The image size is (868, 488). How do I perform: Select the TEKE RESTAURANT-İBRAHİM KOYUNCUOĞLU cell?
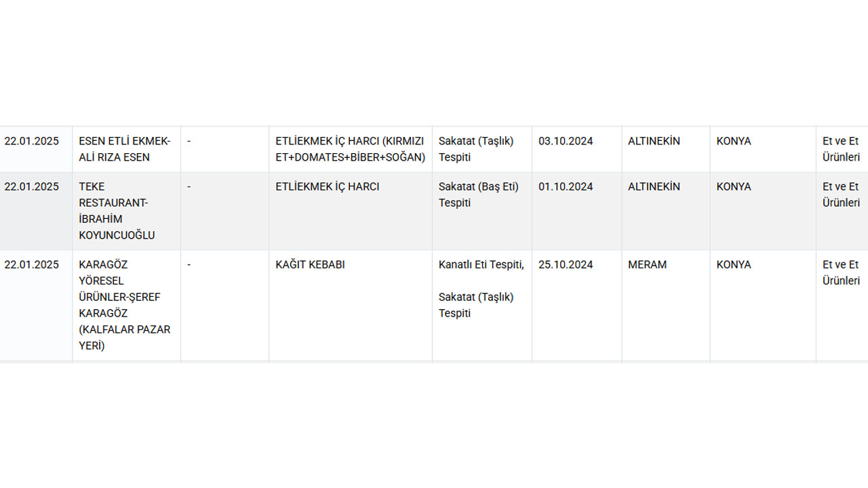click(117, 211)
